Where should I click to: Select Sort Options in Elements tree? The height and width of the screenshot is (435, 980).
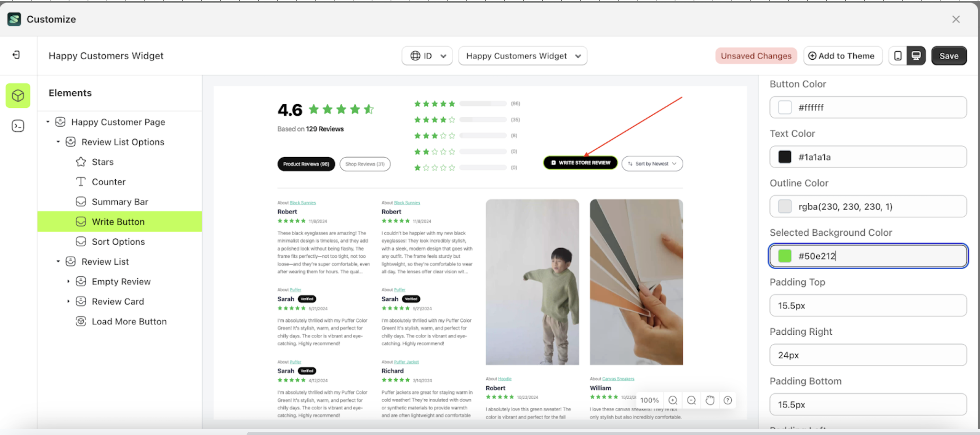pyautogui.click(x=118, y=242)
